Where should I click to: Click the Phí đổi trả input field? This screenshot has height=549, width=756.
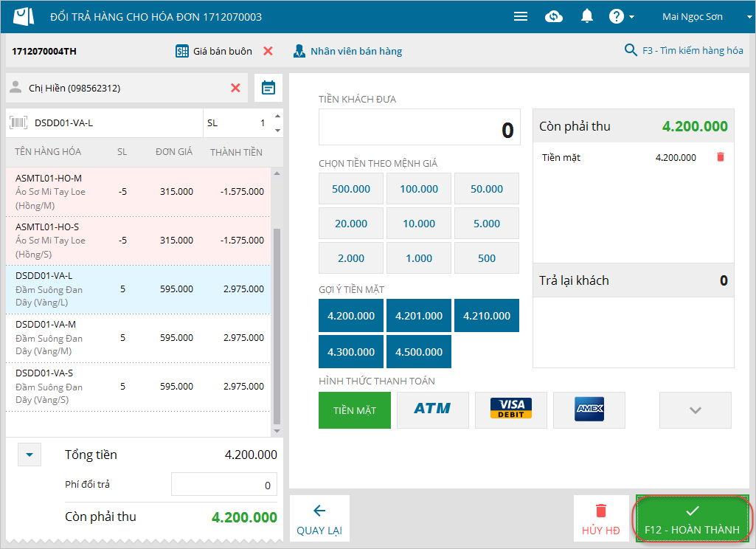[x=224, y=484]
